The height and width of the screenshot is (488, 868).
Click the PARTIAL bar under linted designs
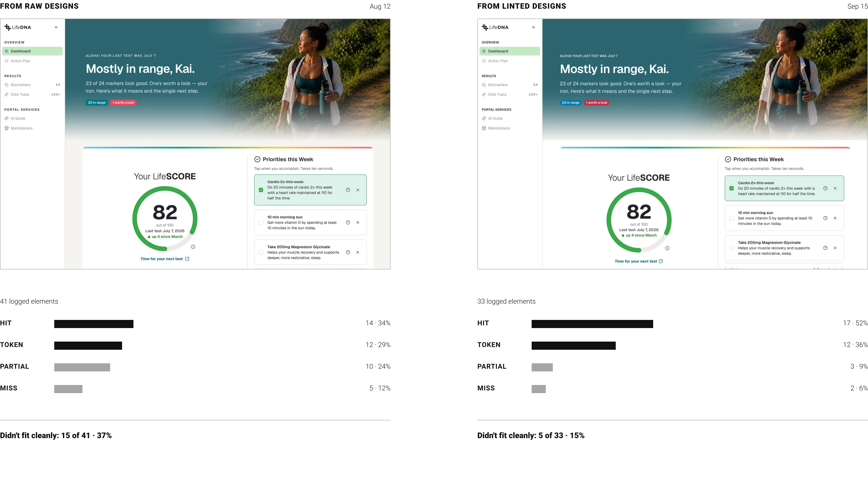pyautogui.click(x=542, y=367)
